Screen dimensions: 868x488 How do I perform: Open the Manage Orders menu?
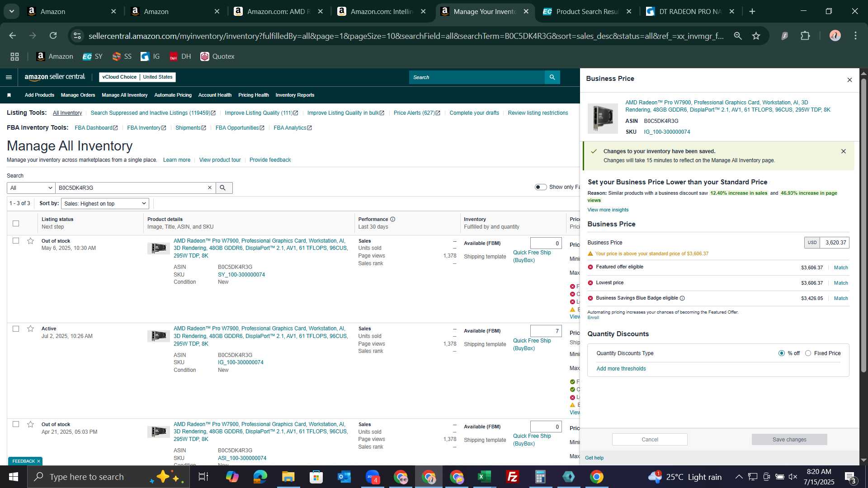[78, 95]
